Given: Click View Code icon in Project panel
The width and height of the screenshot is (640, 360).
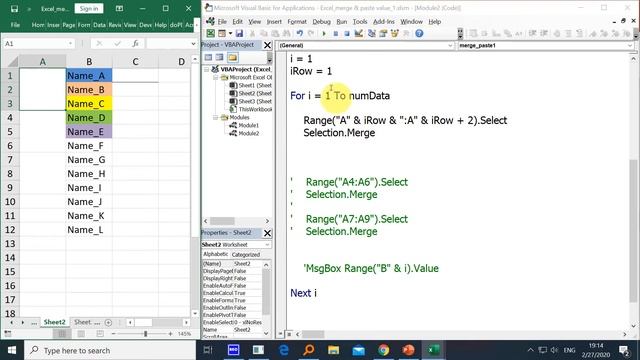Looking at the screenshot, I should [208, 58].
